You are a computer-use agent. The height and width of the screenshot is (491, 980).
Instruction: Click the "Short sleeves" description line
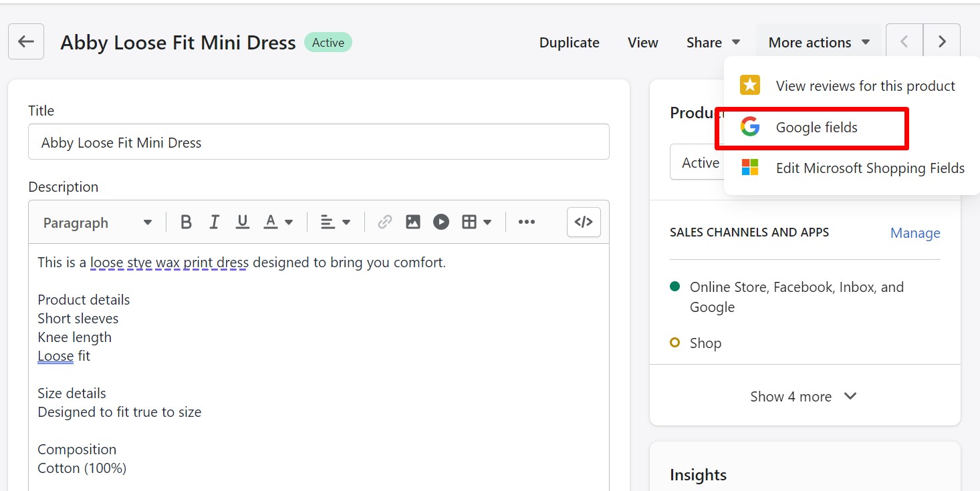(78, 318)
